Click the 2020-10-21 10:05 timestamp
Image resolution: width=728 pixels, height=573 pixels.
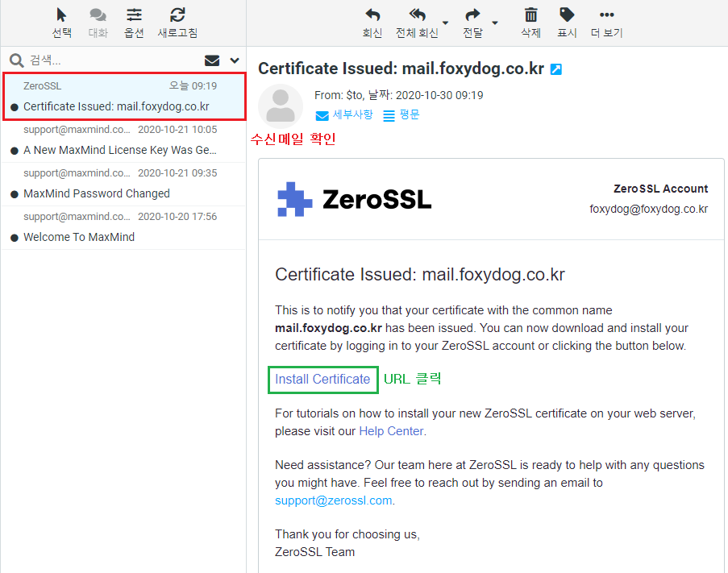[177, 130]
